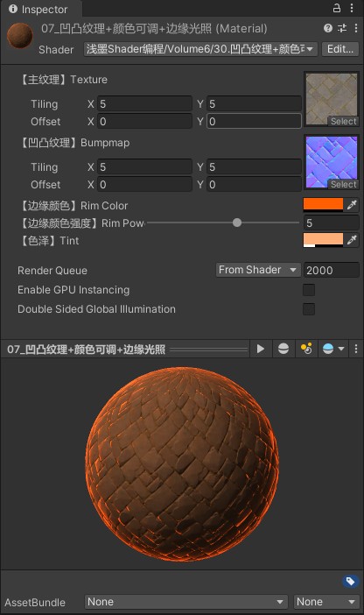
Task: Open the Shader selection dropdown
Action: tap(200, 49)
